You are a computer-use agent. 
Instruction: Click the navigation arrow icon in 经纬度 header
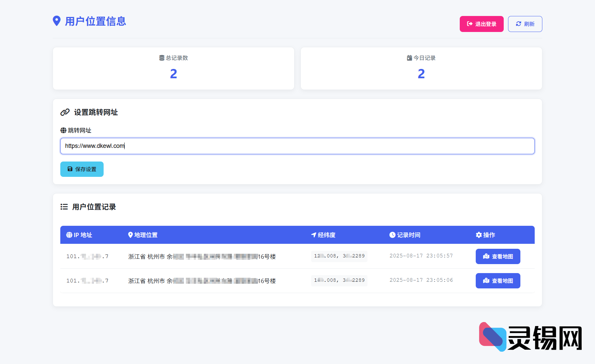click(x=313, y=235)
